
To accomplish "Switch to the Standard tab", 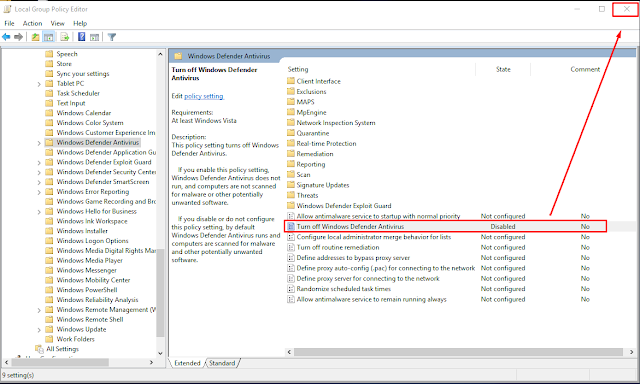I will [222, 363].
